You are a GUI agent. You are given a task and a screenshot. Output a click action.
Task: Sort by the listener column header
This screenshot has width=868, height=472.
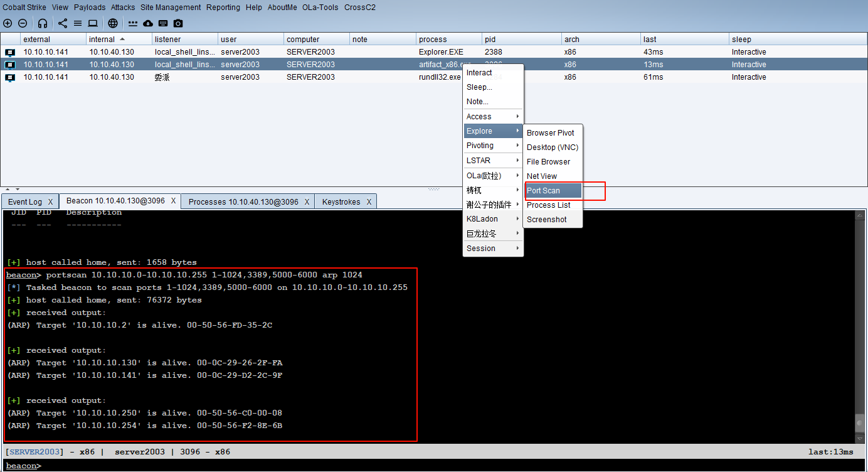184,39
